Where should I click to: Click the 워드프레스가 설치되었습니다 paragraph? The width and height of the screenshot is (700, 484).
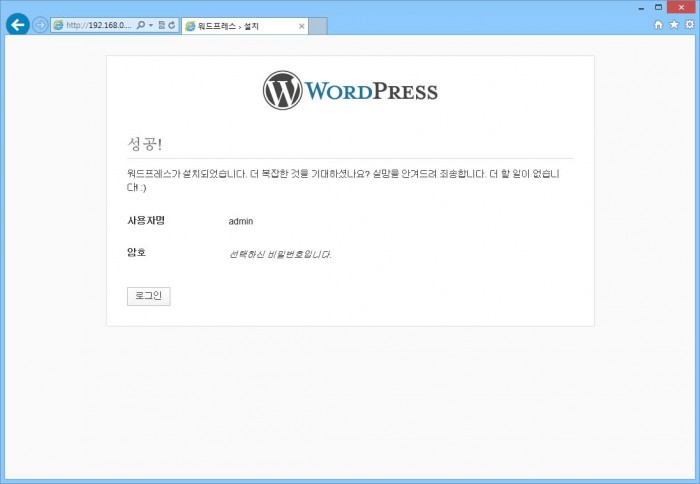click(x=343, y=180)
